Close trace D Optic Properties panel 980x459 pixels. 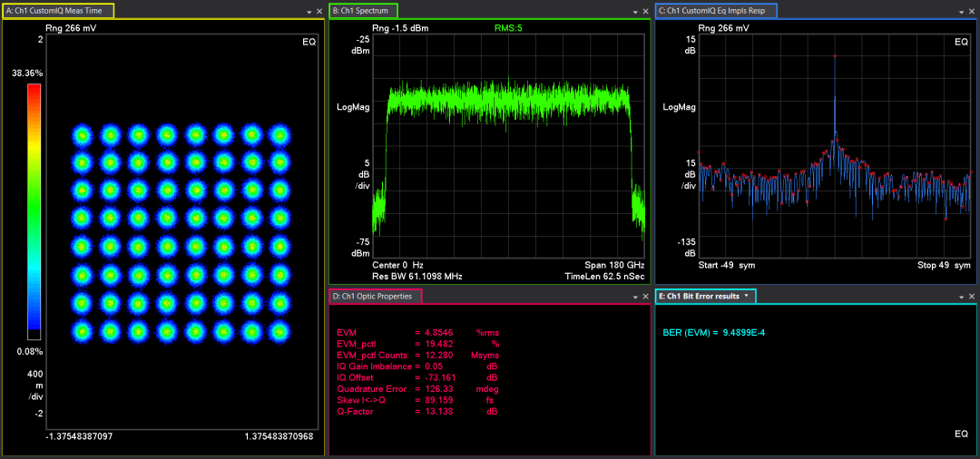click(x=646, y=298)
